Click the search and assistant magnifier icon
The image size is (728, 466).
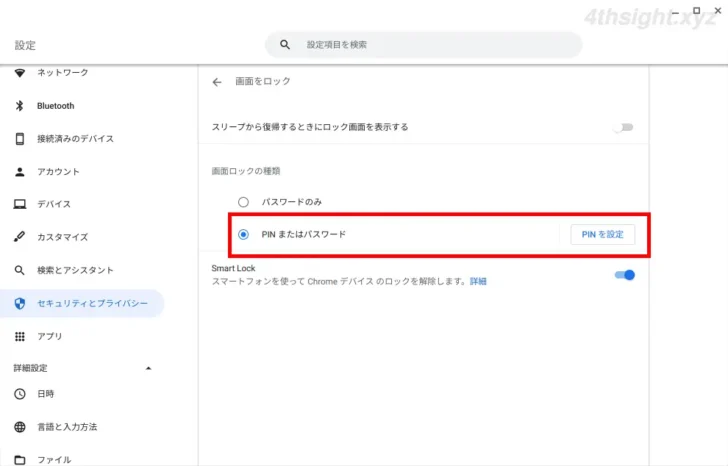pos(20,270)
